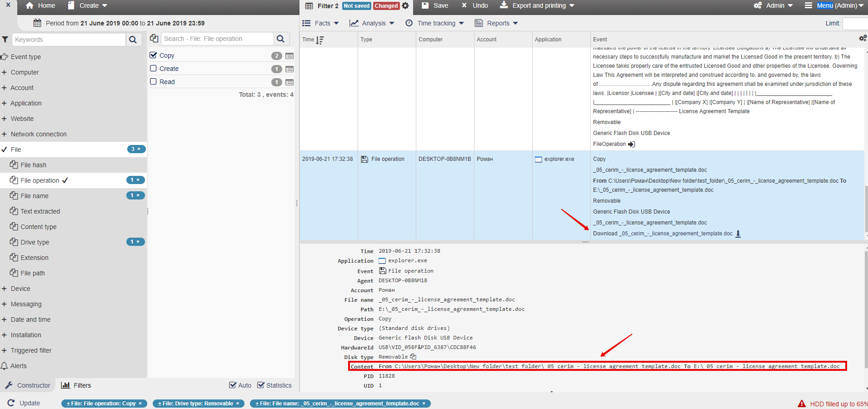Open the Export and printing dropdown

(x=537, y=5)
